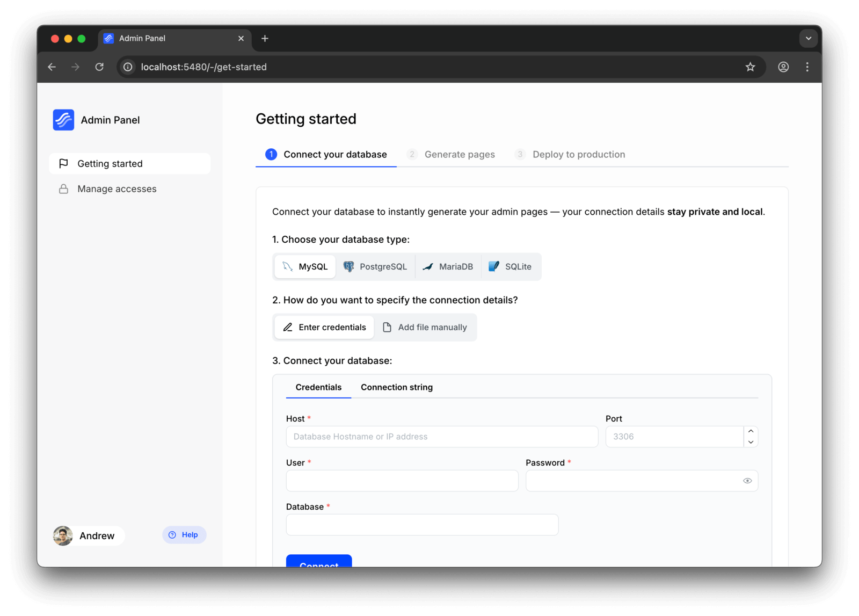Viewport: 859px width, 616px height.
Task: Select the Connect your database step
Action: (x=326, y=155)
